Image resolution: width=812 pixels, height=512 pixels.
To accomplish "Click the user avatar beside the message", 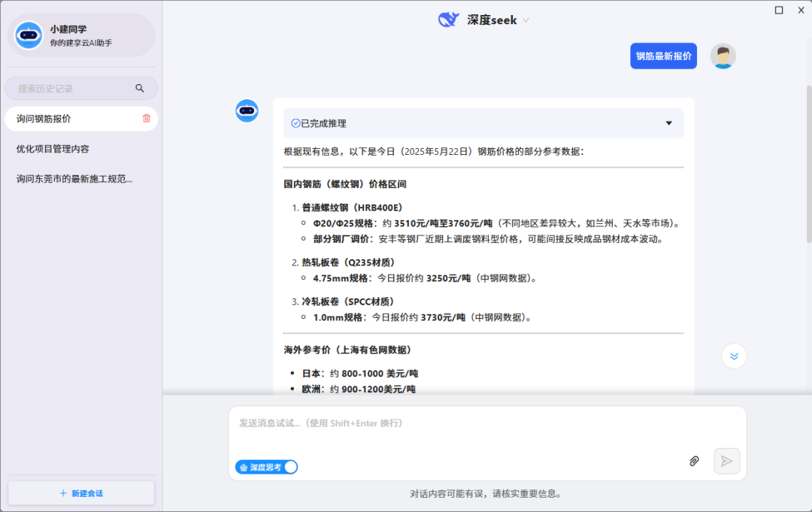I will click(x=723, y=56).
